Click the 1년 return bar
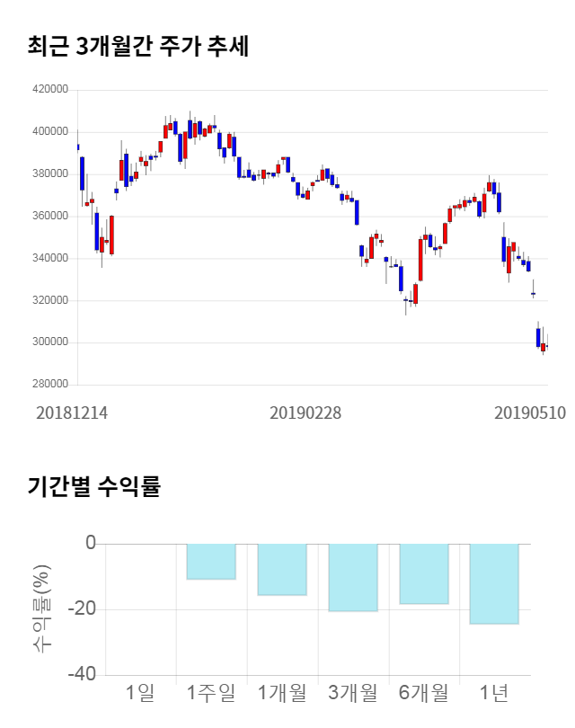The height and width of the screenshot is (728, 575). point(494,584)
